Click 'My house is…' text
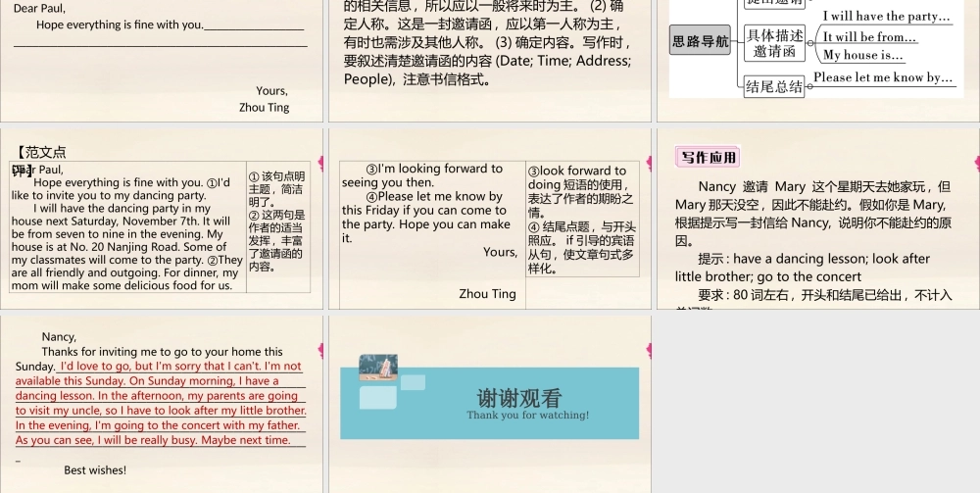The width and height of the screenshot is (980, 493). (862, 55)
